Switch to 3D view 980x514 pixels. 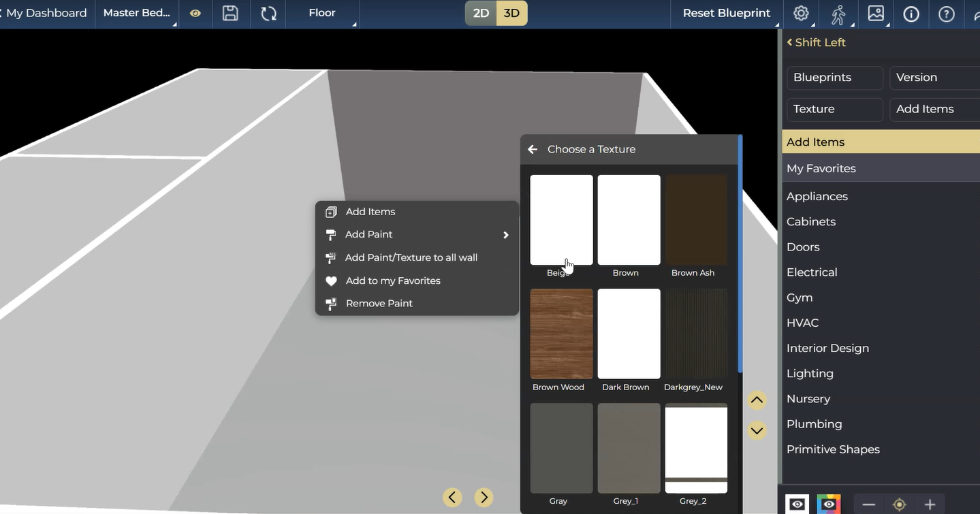[511, 13]
